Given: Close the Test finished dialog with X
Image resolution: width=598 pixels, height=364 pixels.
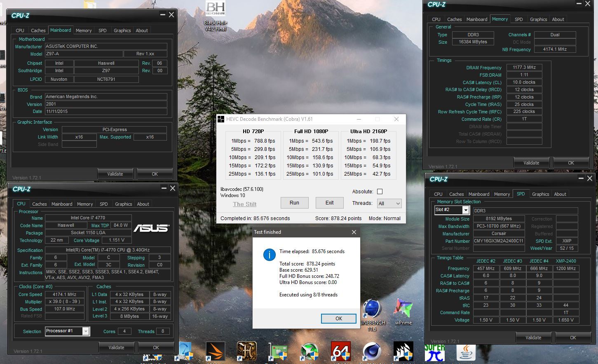Looking at the screenshot, I should [354, 232].
